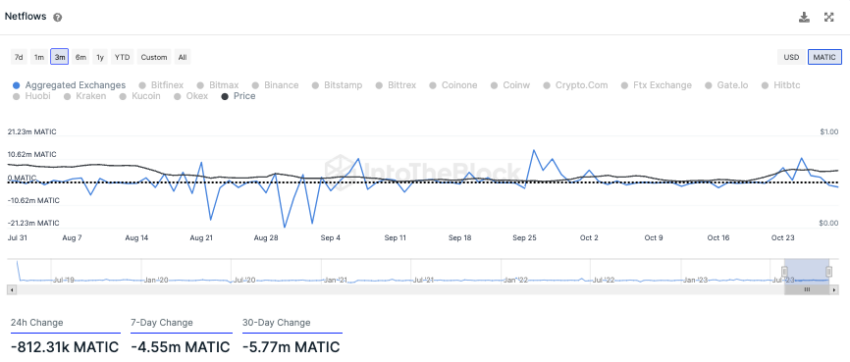Toggle the Coinone series in legend
This screenshot has height=362, width=850.
click(x=453, y=85)
